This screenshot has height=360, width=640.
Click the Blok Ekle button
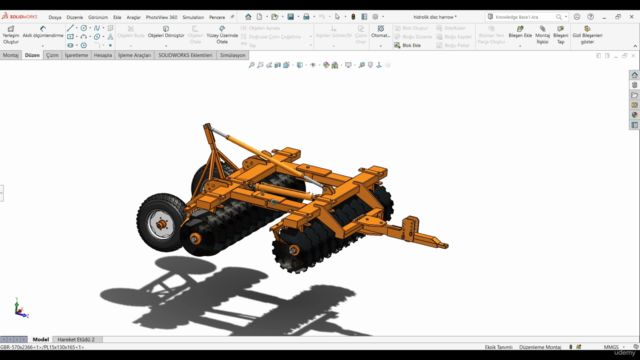(407, 45)
